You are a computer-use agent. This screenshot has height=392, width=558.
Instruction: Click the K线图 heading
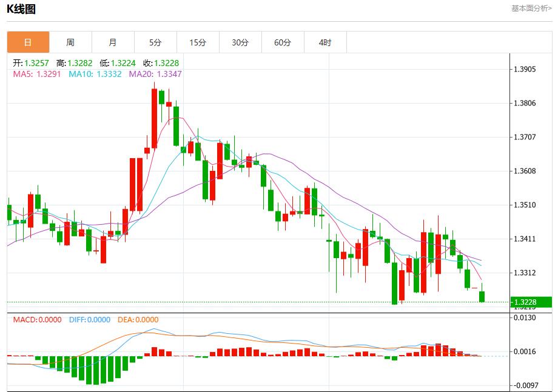[x=21, y=9]
